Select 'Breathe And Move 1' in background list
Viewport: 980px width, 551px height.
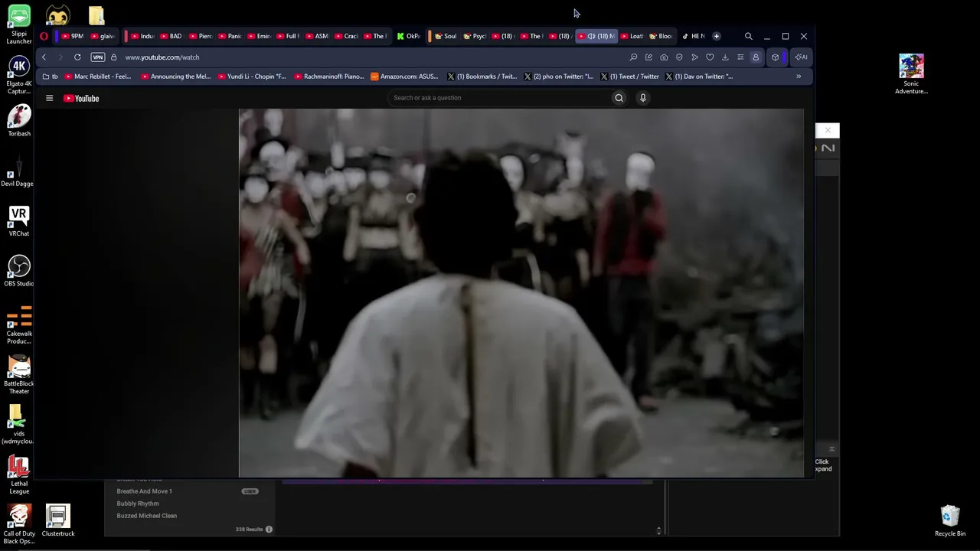[144, 491]
